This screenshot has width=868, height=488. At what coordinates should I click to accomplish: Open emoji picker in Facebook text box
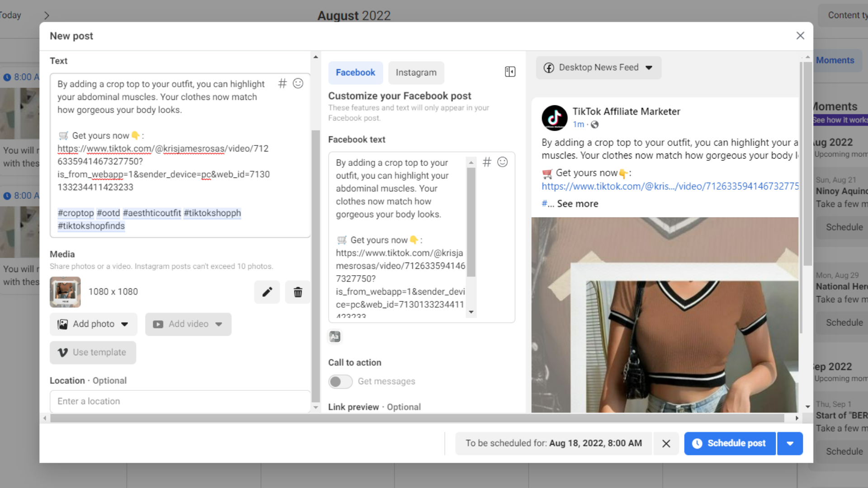click(502, 162)
